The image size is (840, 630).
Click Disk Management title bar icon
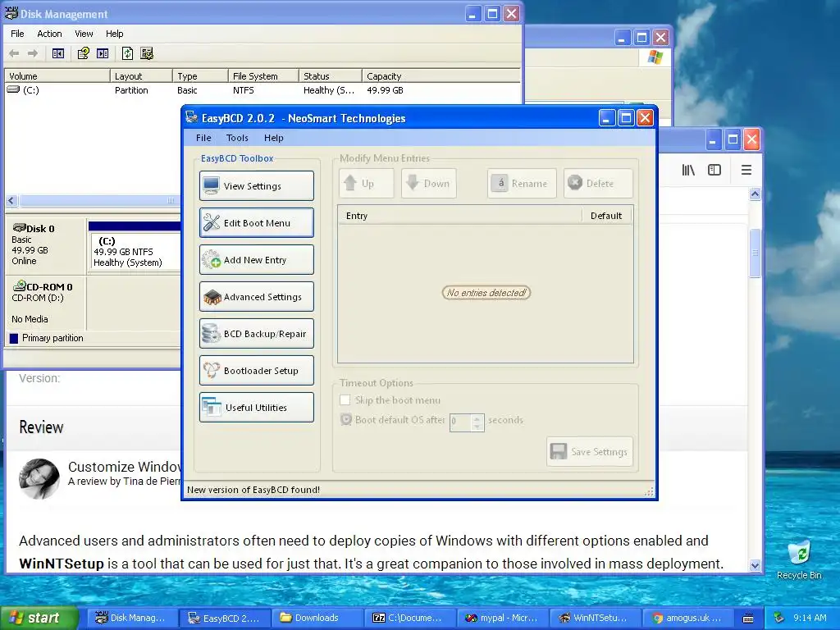(x=11, y=13)
